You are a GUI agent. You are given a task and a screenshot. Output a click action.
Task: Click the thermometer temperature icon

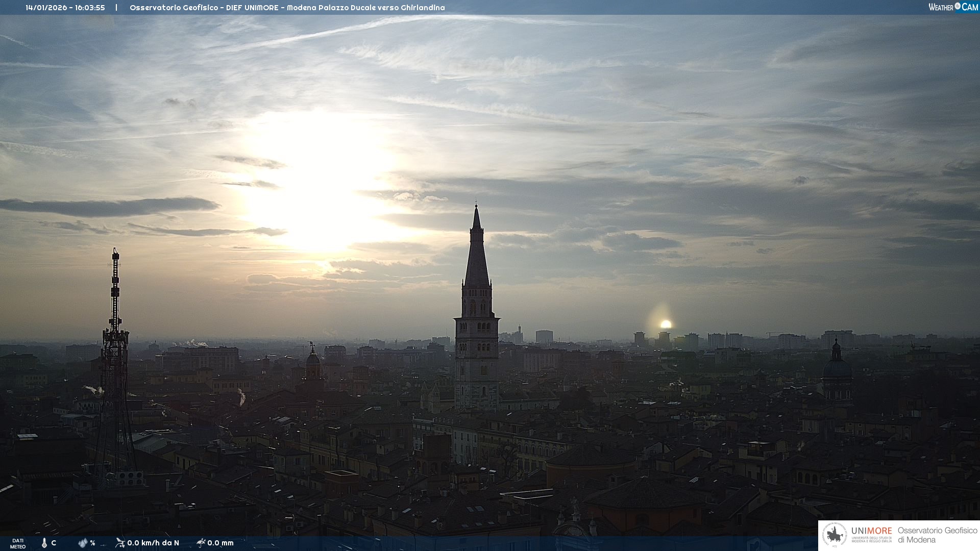point(44,543)
